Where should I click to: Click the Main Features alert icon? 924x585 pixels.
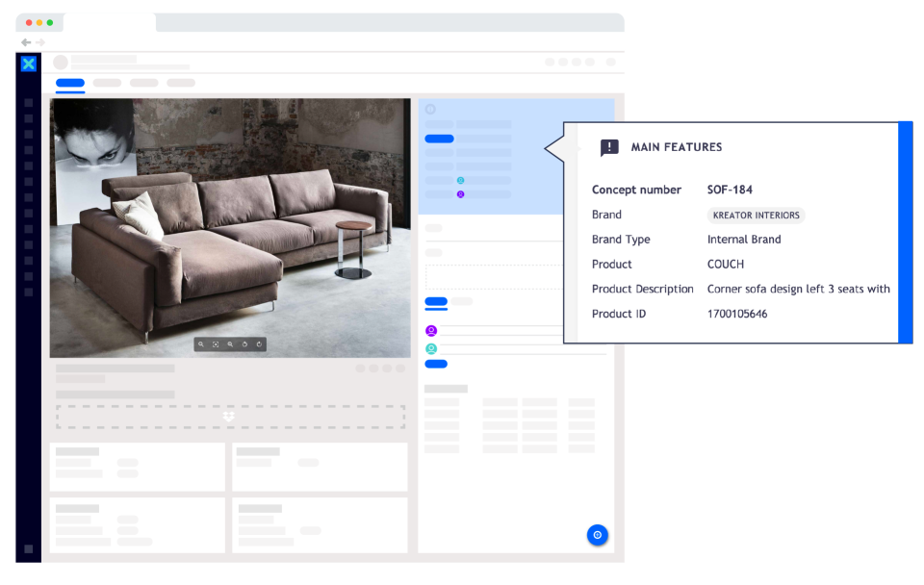pyautogui.click(x=610, y=147)
